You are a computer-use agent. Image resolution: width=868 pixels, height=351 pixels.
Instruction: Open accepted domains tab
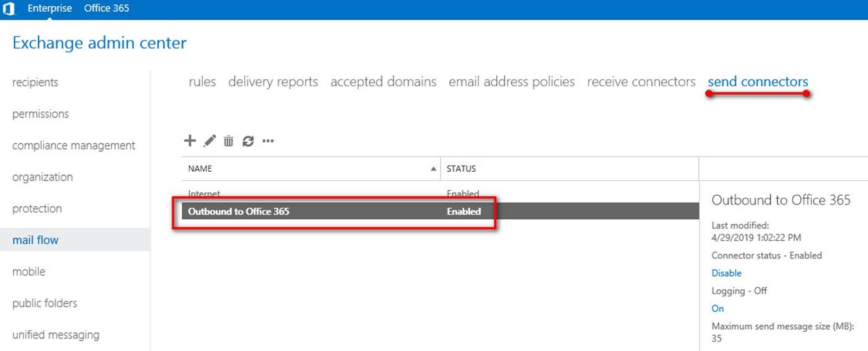(x=383, y=82)
